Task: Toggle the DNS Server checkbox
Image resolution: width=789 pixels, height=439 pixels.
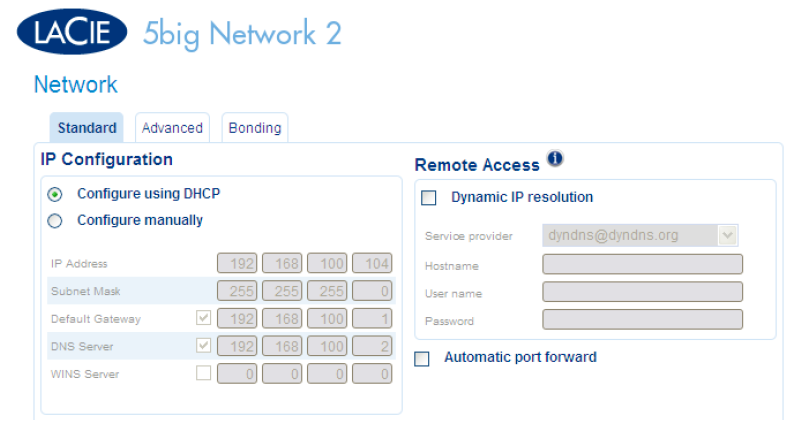Action: (203, 345)
